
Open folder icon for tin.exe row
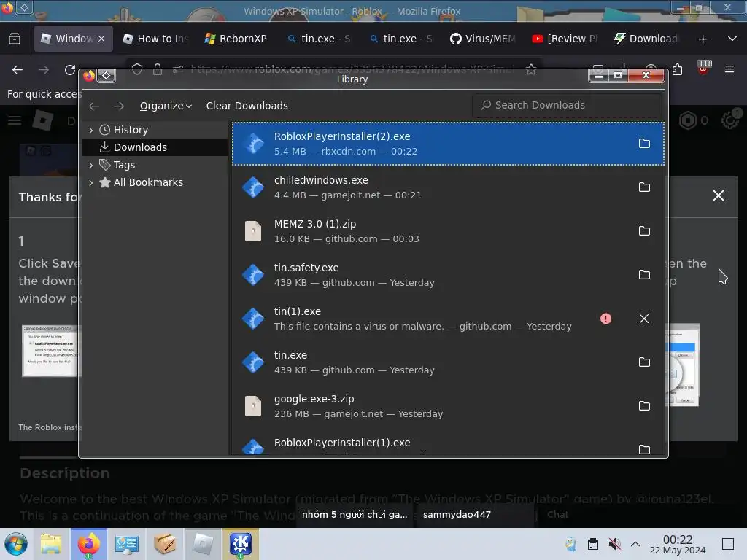(x=644, y=362)
